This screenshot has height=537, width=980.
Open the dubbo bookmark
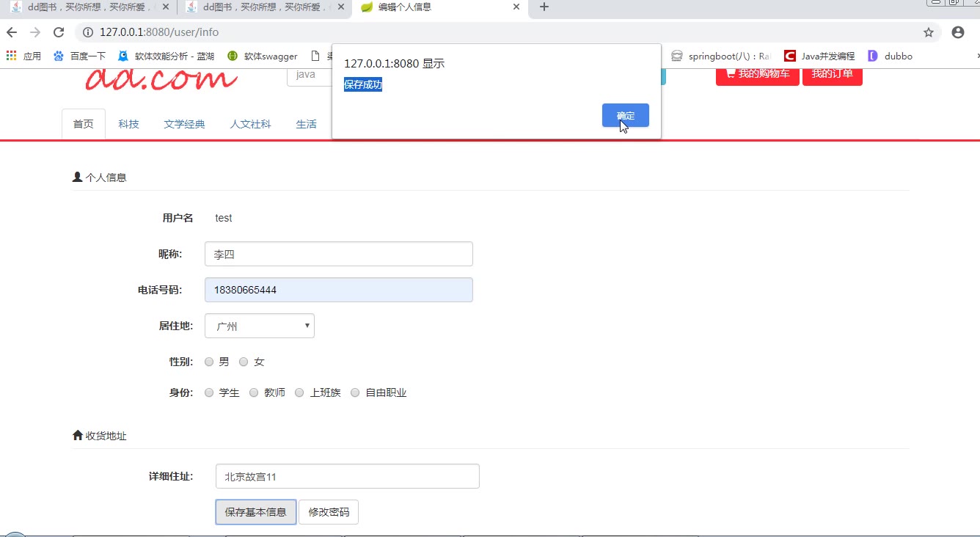pos(890,56)
